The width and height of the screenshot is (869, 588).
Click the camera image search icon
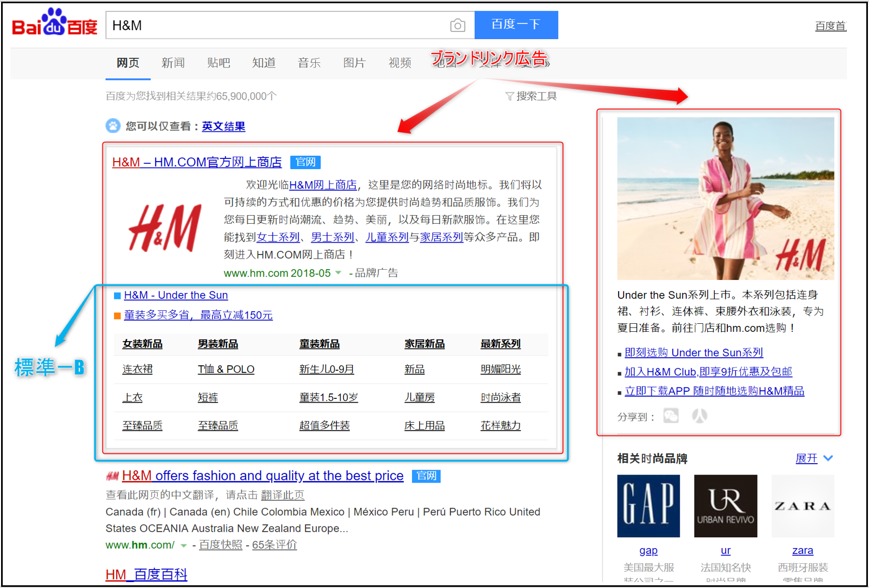[x=457, y=25]
